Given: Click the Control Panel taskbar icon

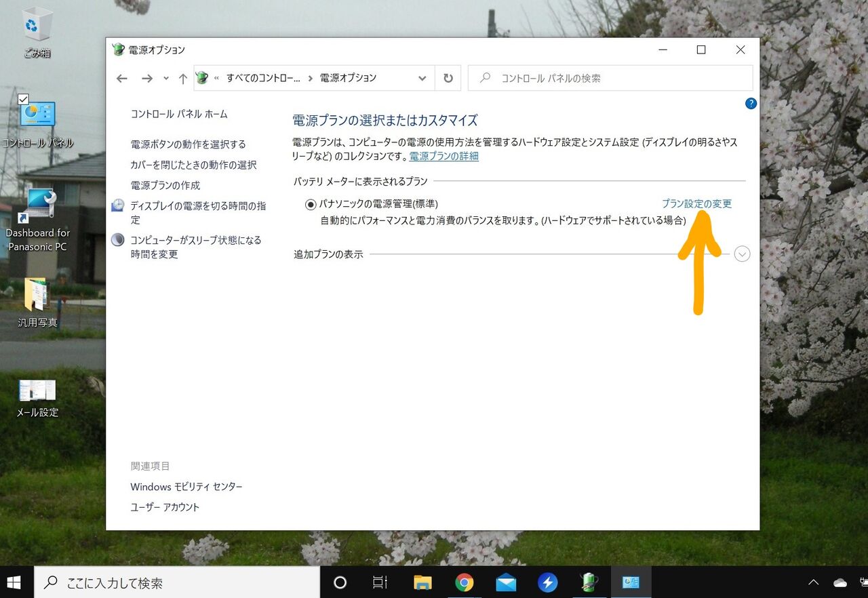Looking at the screenshot, I should 631,582.
